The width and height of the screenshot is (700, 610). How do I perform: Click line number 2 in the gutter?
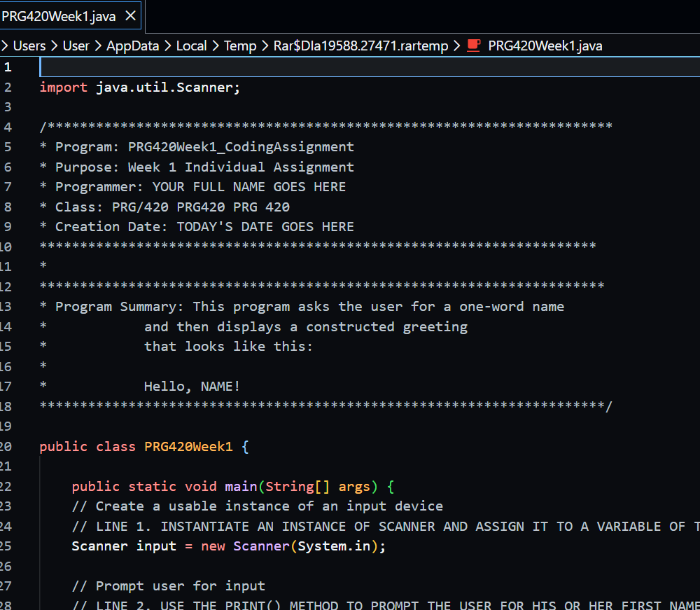[7, 88]
